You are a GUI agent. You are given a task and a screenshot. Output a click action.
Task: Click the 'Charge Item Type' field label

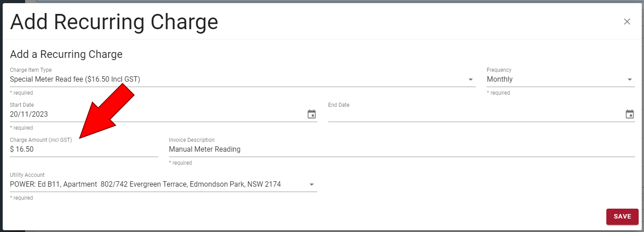pyautogui.click(x=30, y=70)
